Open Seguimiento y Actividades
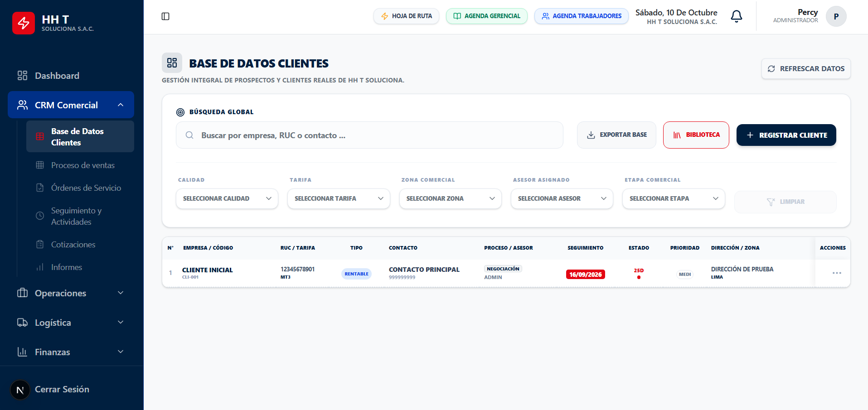This screenshot has width=868, height=410. tap(80, 216)
